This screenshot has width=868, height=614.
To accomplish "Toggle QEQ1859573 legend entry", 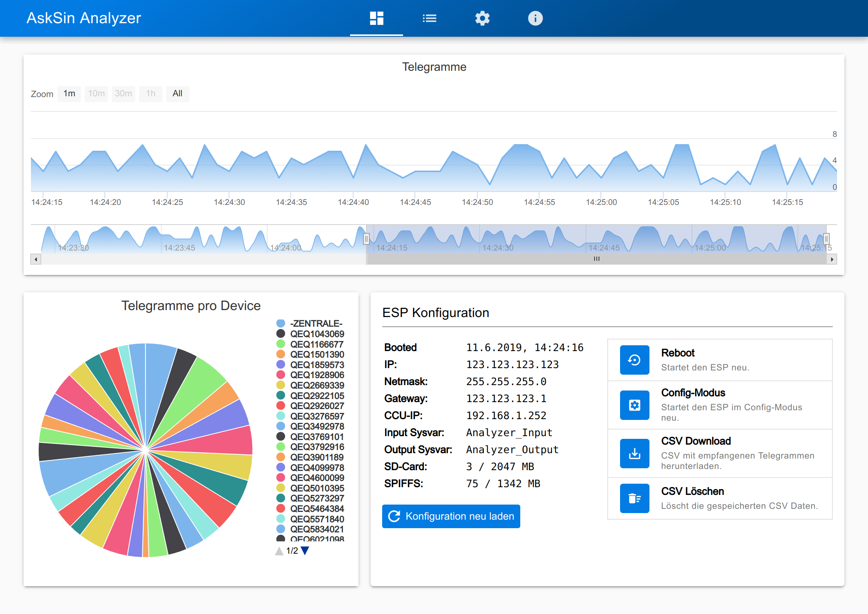I will coord(310,365).
